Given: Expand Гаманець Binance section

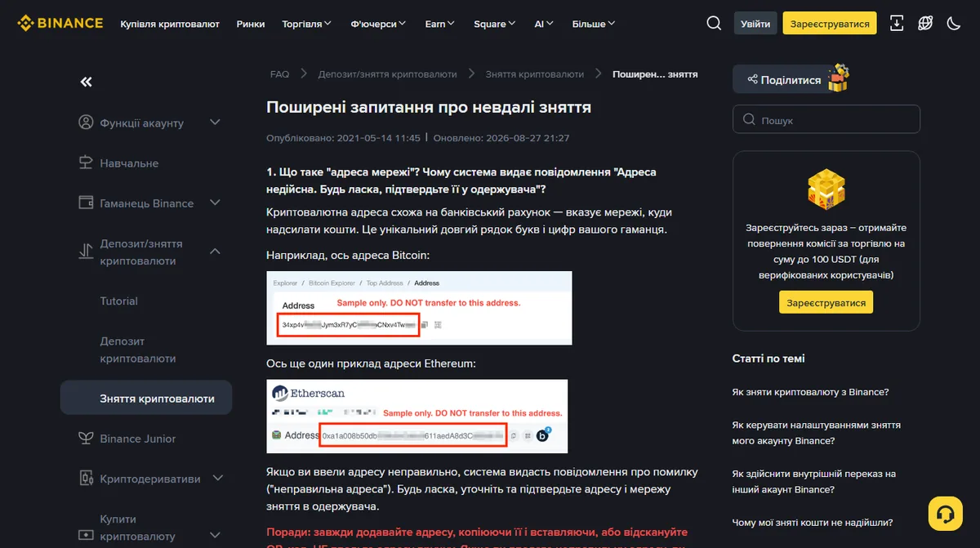Looking at the screenshot, I should [x=216, y=203].
